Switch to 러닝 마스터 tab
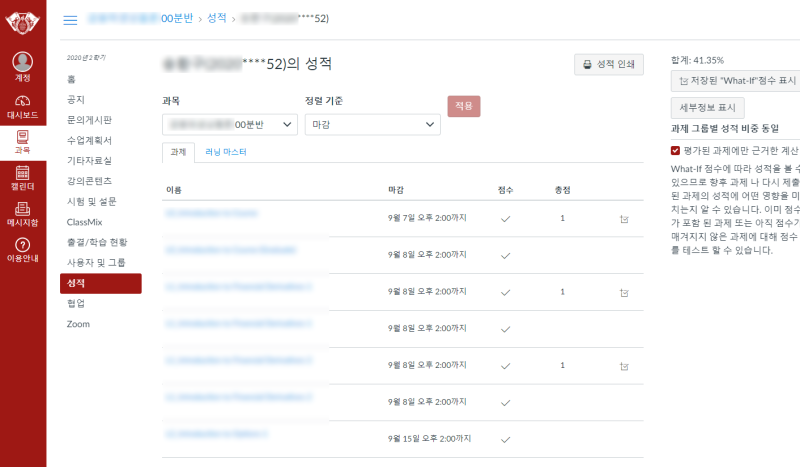 226,152
